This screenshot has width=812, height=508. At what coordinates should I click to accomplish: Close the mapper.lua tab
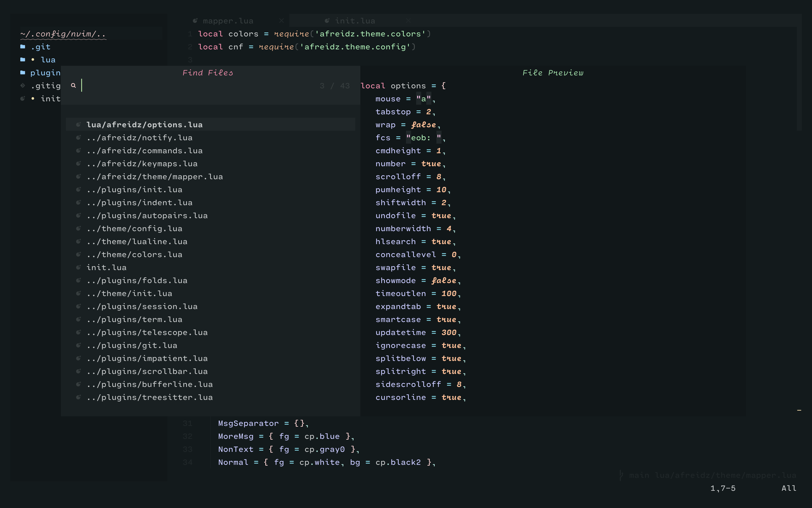point(281,21)
